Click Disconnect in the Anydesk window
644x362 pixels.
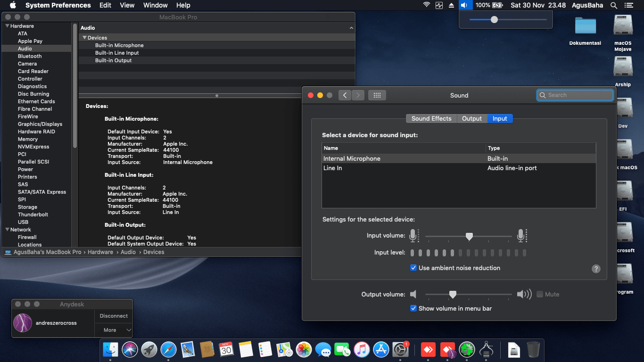114,316
